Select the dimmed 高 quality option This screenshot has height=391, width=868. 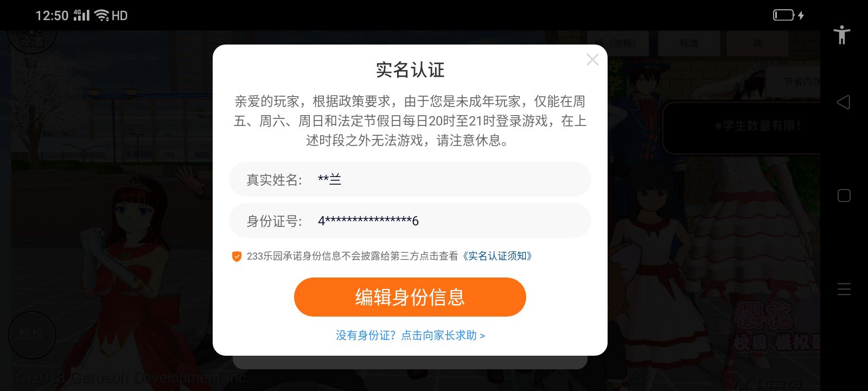click(x=757, y=43)
